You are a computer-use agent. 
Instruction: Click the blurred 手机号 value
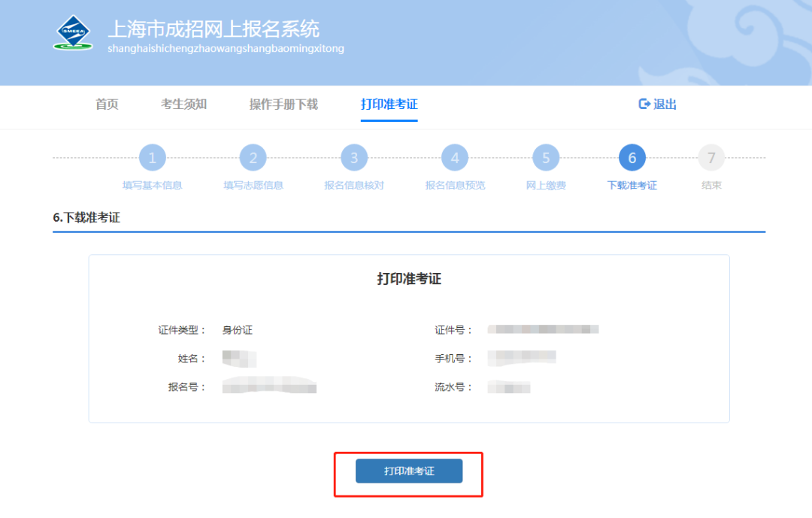[x=521, y=358]
